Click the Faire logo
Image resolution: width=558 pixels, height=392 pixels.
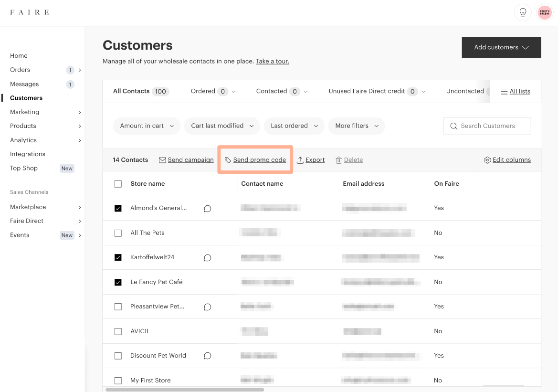coord(29,12)
